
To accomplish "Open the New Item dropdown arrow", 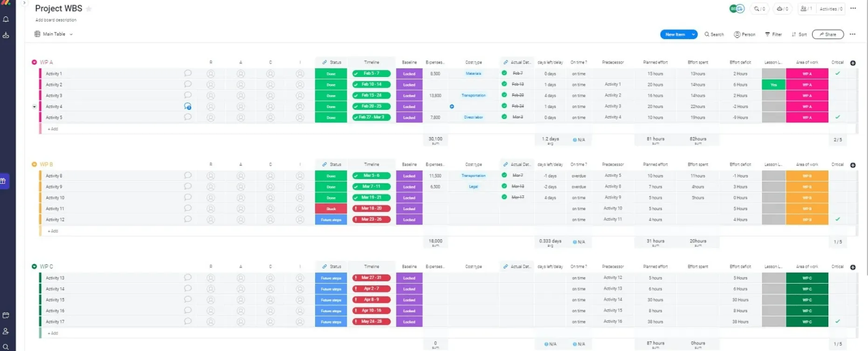I will point(693,35).
